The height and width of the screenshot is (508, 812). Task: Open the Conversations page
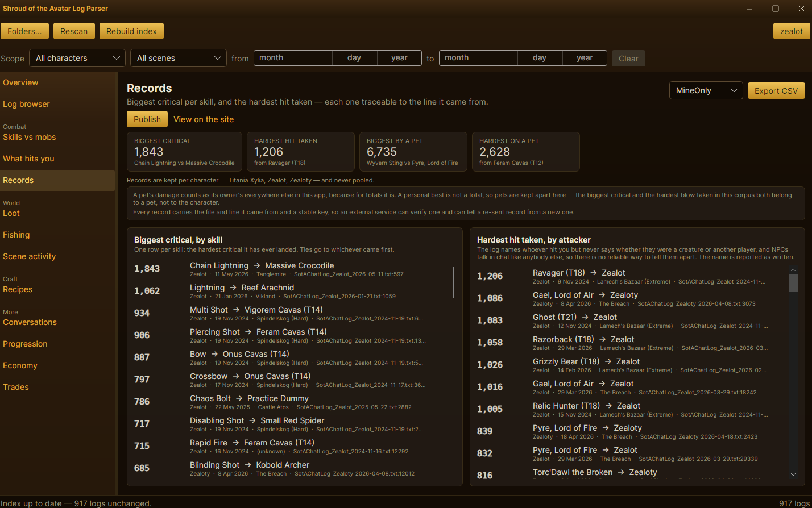tap(57, 322)
